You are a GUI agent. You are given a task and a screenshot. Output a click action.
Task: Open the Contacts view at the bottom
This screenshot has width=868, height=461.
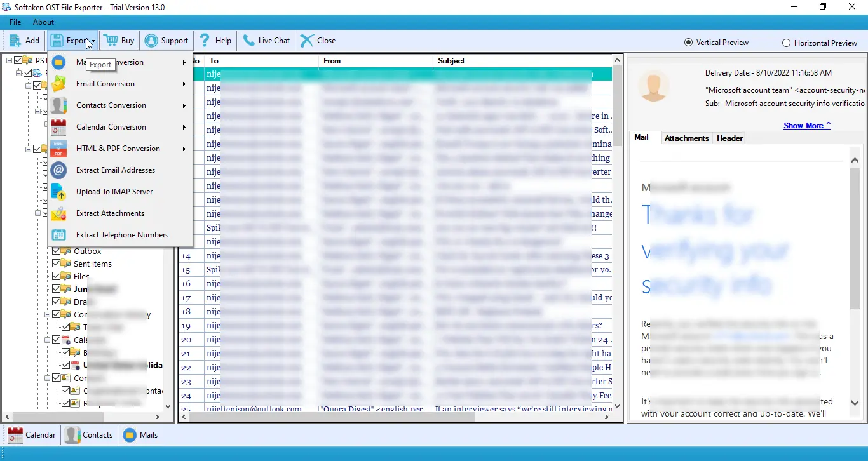coord(89,435)
